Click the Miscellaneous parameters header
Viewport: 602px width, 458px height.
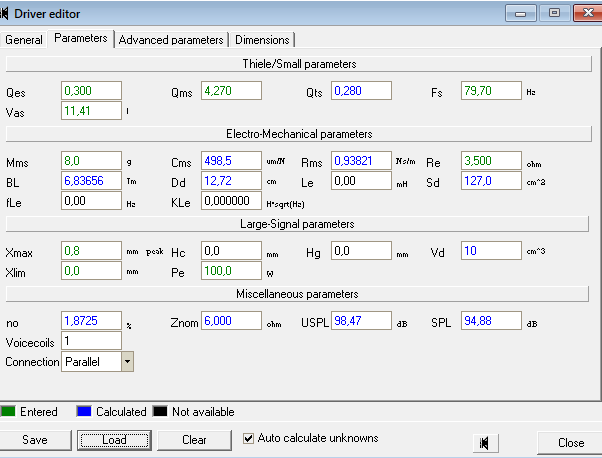pyautogui.click(x=297, y=294)
